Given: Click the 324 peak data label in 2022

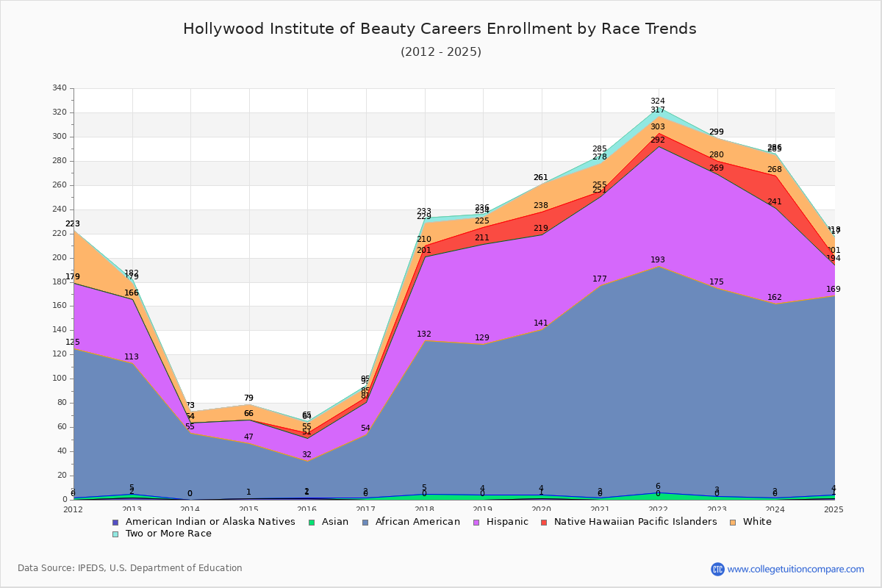Looking at the screenshot, I should [x=658, y=101].
